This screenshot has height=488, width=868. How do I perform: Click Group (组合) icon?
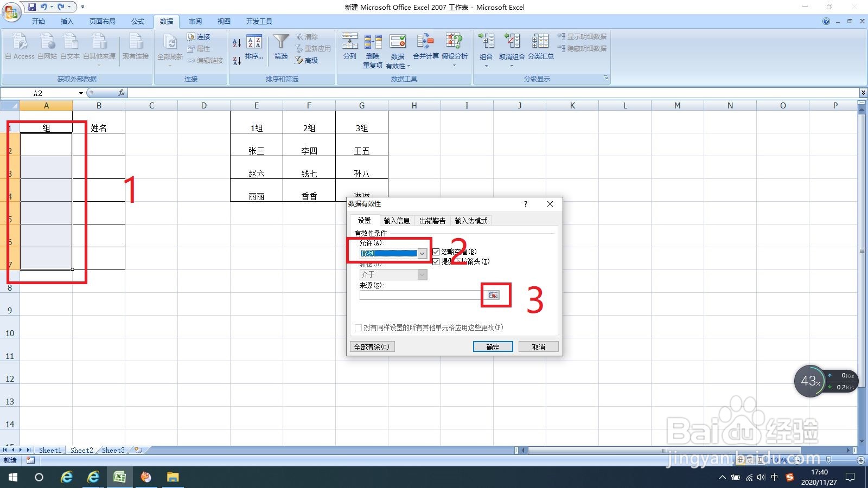click(486, 41)
